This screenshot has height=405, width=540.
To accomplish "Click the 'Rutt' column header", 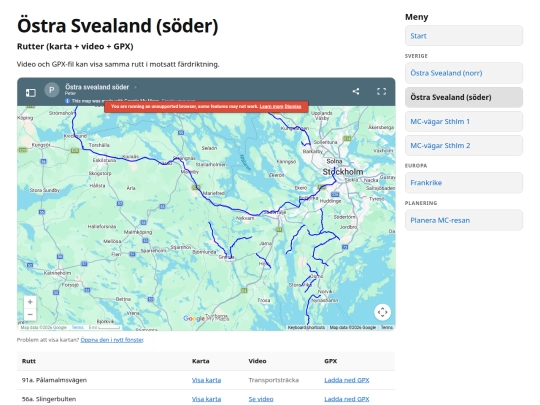I will (29, 361).
